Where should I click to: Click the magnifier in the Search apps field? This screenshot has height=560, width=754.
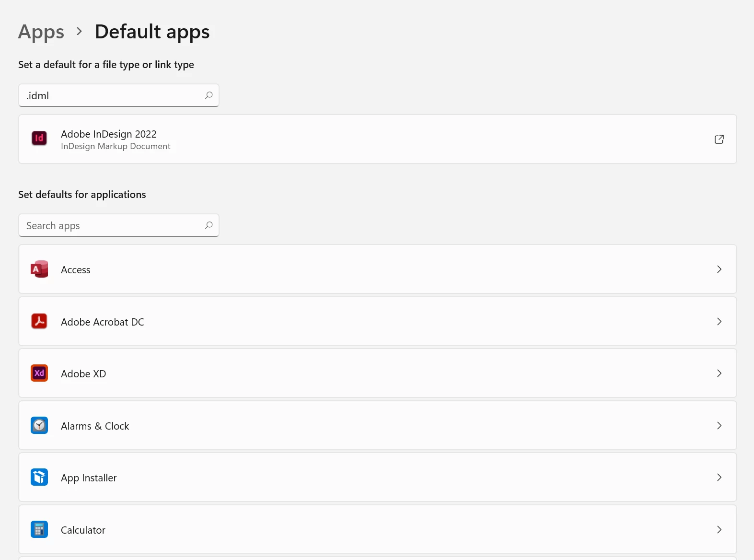[x=209, y=225]
